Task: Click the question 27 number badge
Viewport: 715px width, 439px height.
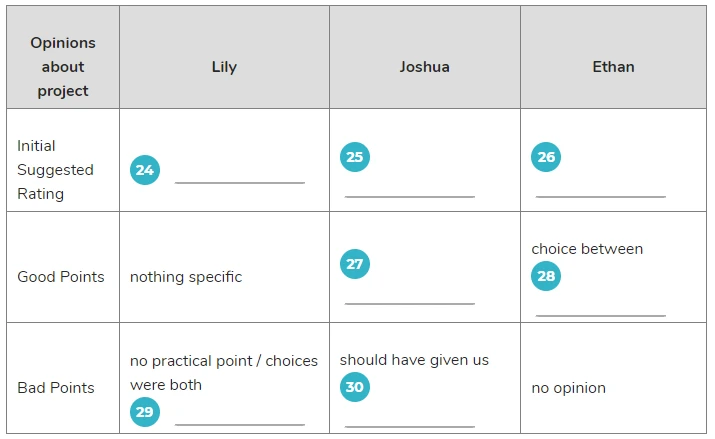Action: 355,264
